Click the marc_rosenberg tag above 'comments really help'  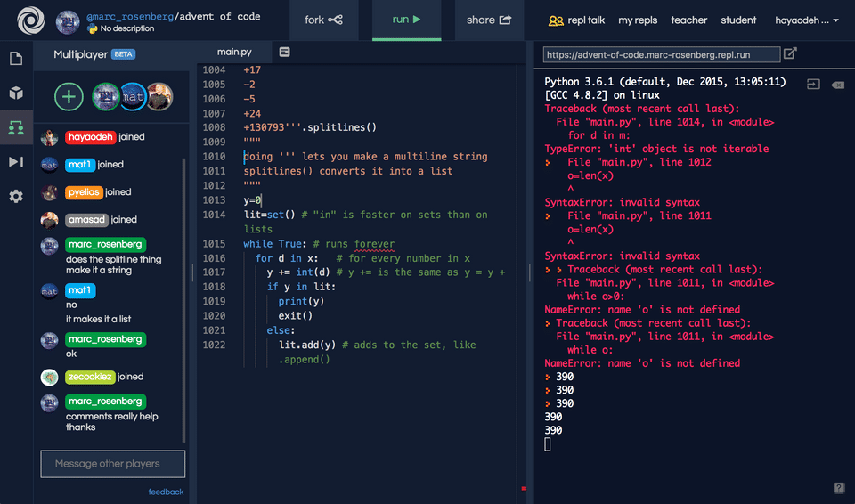pos(105,402)
